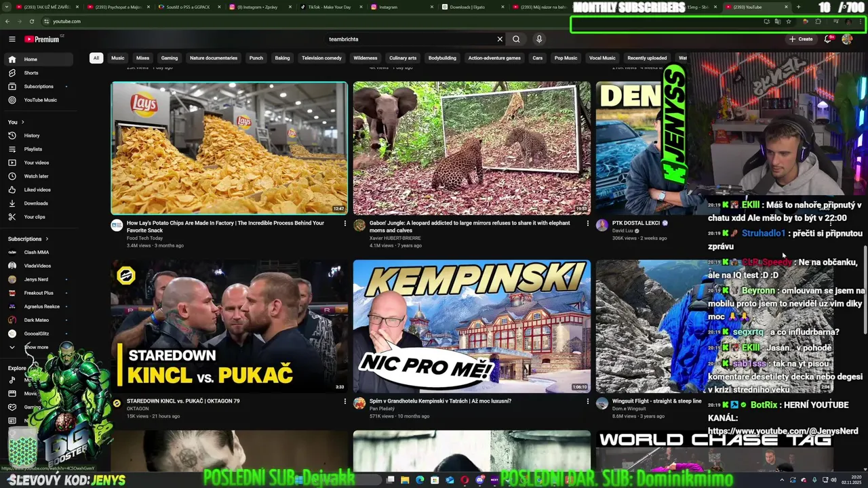Image resolution: width=868 pixels, height=488 pixels.
Task: Open the notifications bell
Action: 828,39
